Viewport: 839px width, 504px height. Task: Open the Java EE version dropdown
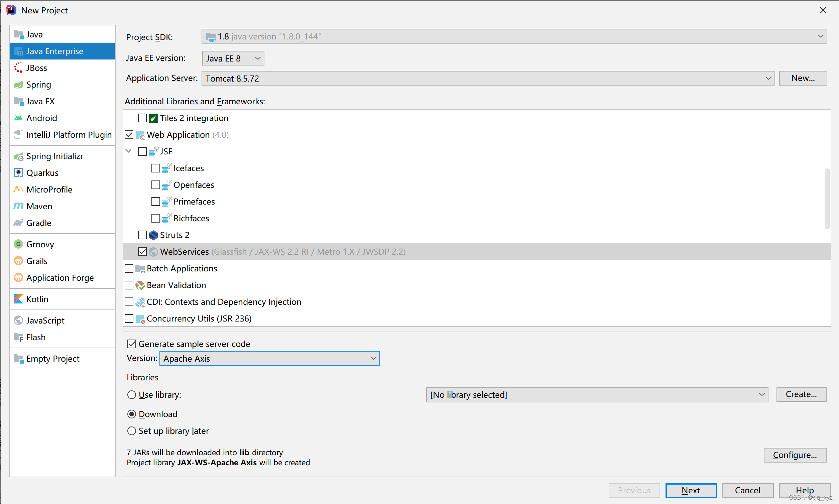233,58
